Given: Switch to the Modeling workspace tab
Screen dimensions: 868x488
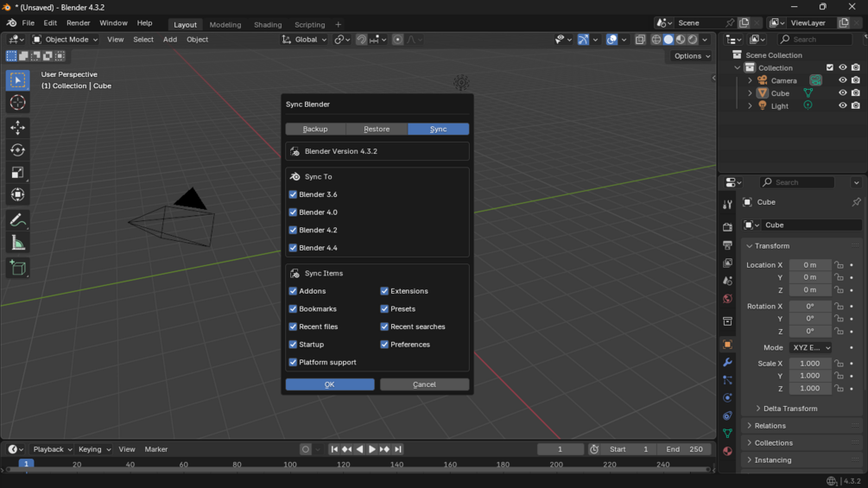Looking at the screenshot, I should tap(225, 24).
